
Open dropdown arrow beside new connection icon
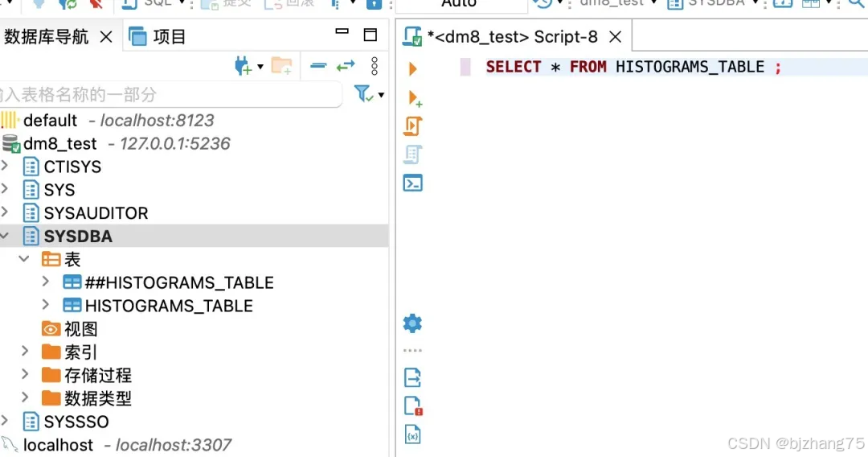pos(260,67)
